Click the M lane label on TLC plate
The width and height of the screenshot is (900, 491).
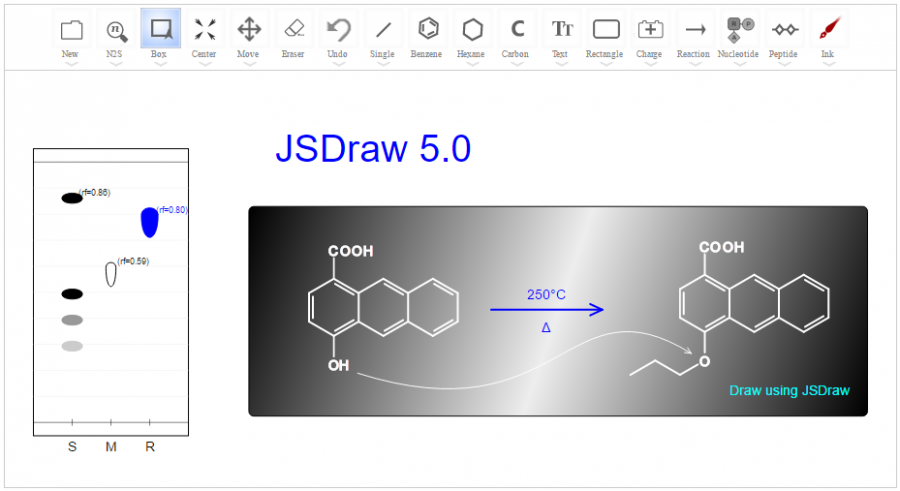[111, 447]
